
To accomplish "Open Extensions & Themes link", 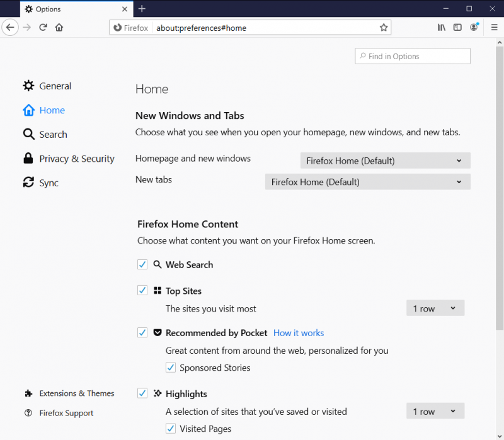I will (69, 393).
